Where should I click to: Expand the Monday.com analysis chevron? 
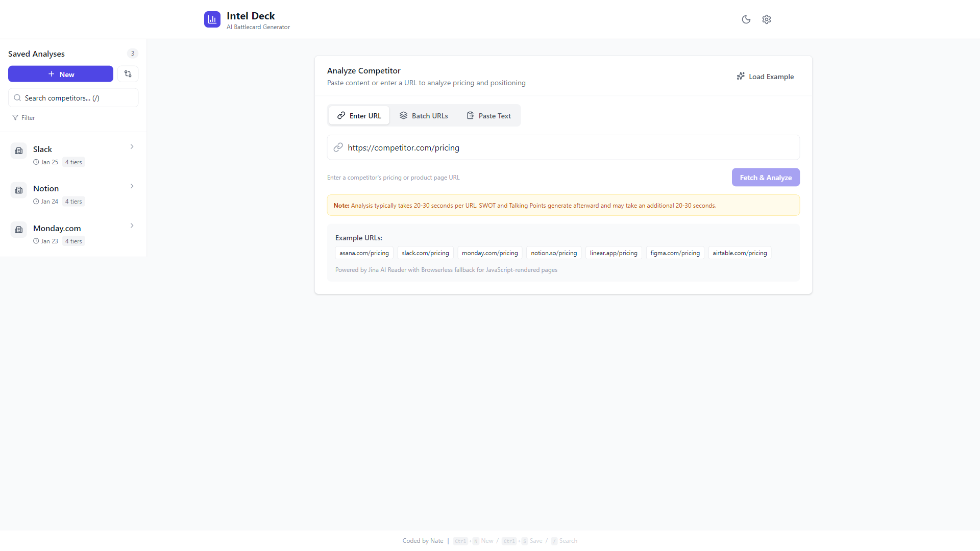point(132,226)
